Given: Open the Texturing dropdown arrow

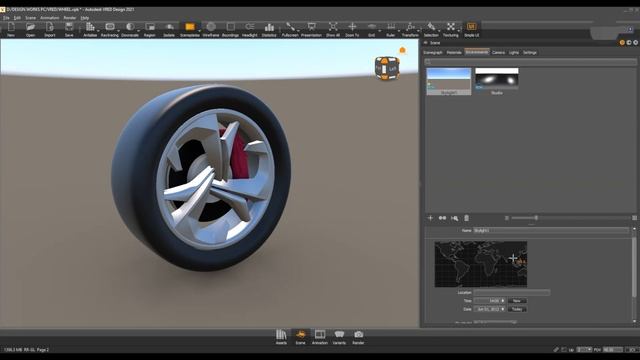Looking at the screenshot, I should pos(459,31).
